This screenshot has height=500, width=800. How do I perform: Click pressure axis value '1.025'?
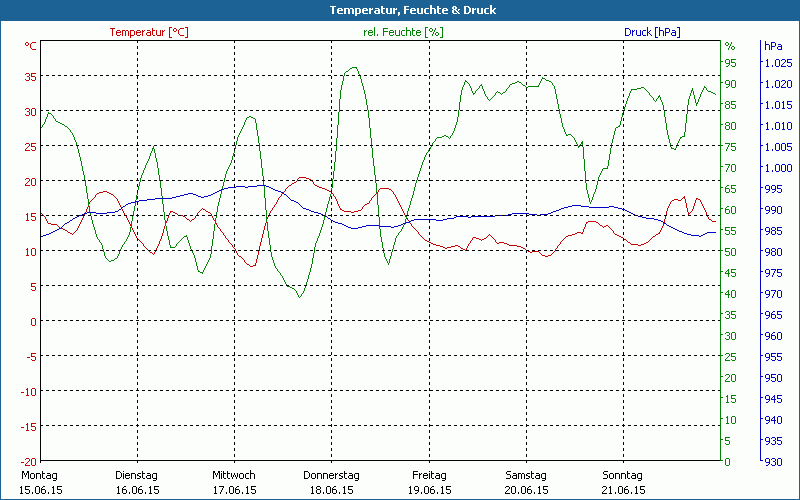(x=779, y=63)
